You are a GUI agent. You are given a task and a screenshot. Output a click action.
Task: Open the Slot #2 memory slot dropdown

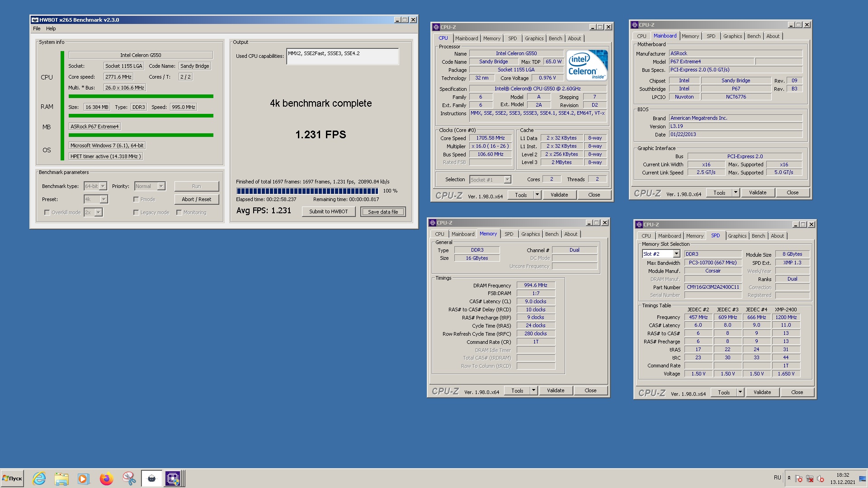[676, 254]
